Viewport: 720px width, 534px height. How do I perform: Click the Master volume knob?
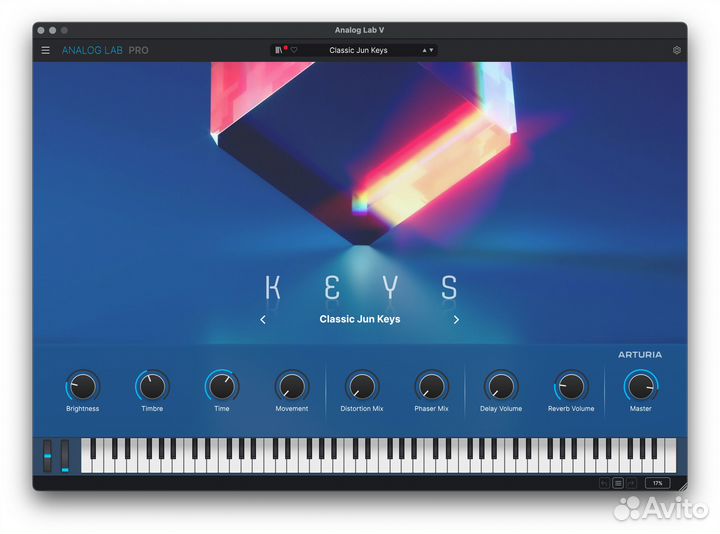click(x=640, y=386)
